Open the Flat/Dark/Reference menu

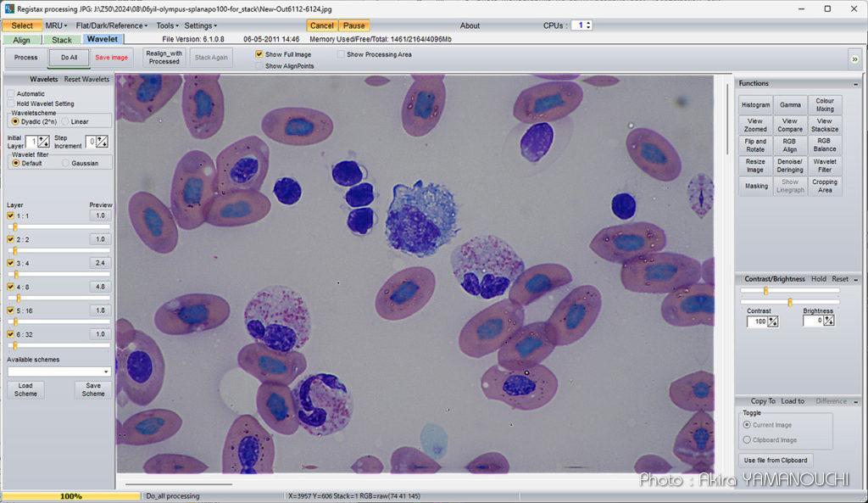[111, 25]
